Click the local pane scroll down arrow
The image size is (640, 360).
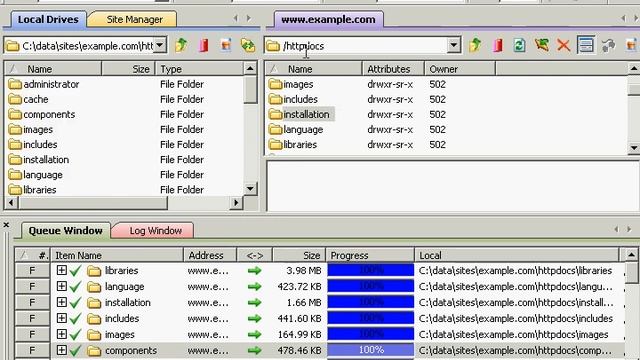click(250, 188)
